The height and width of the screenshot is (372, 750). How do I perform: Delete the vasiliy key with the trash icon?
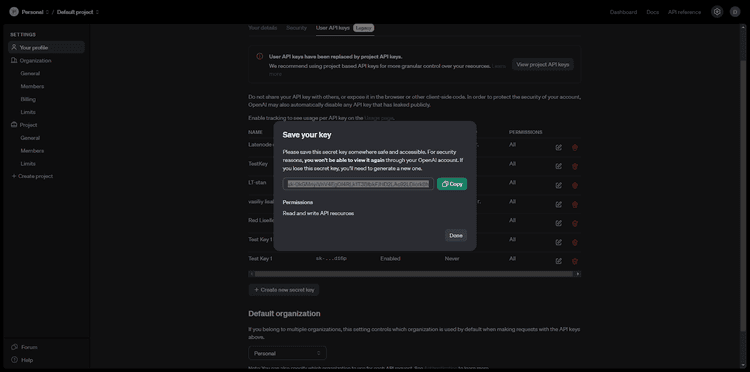point(574,204)
